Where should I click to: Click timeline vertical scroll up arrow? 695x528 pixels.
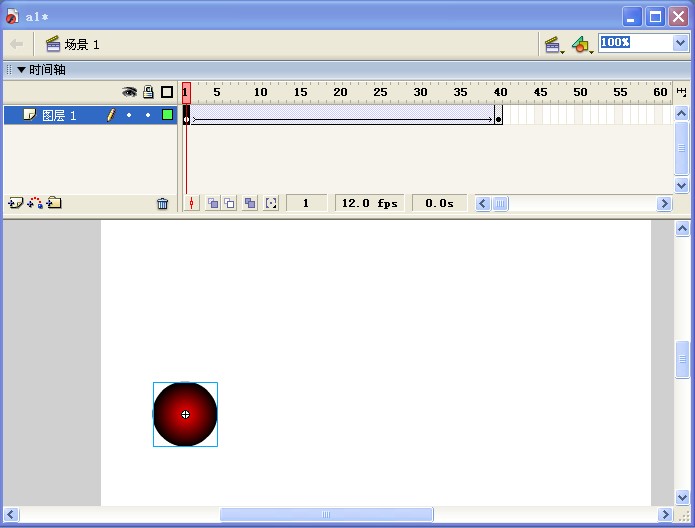coord(681,113)
